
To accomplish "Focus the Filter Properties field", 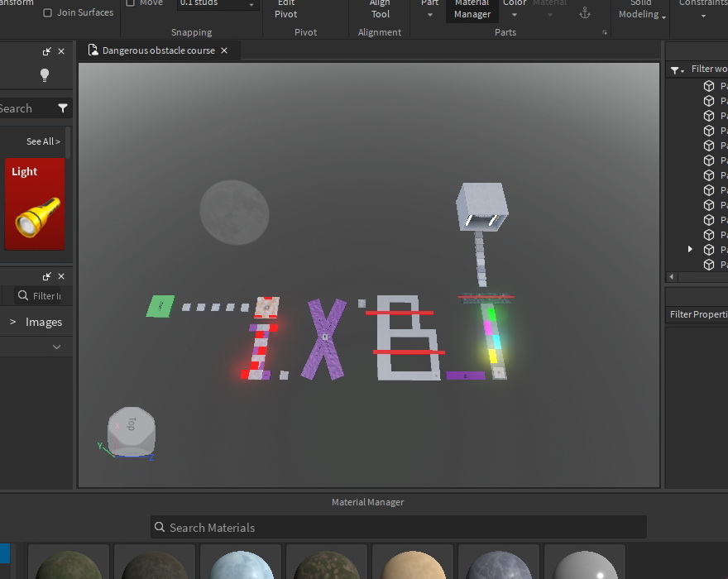I will click(x=698, y=314).
